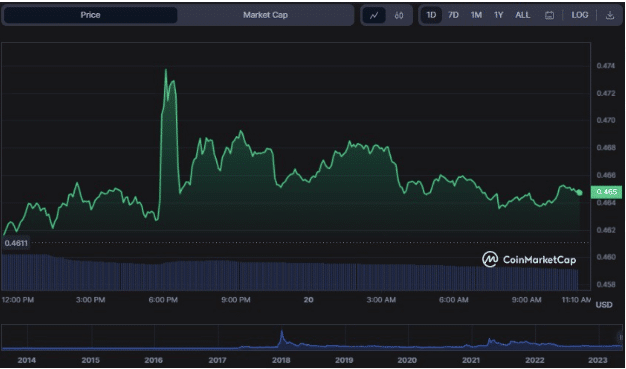Toggle the LOG scale option
This screenshot has width=626, height=369.
click(x=579, y=15)
